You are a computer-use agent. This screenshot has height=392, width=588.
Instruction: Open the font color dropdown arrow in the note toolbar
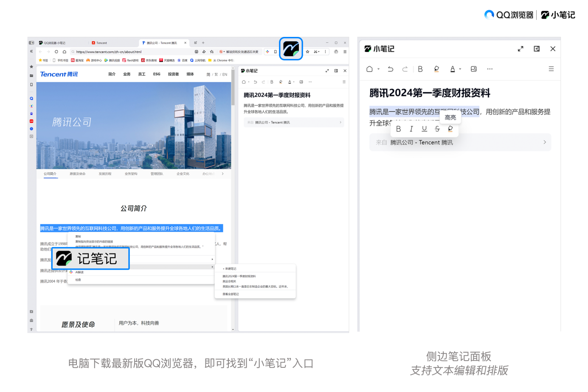point(459,69)
